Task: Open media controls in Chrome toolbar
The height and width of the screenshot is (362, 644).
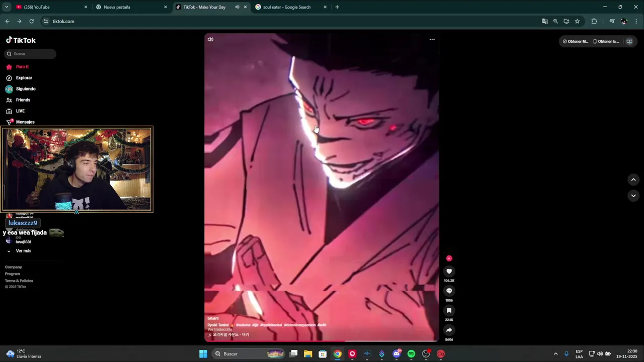Action: point(612,21)
